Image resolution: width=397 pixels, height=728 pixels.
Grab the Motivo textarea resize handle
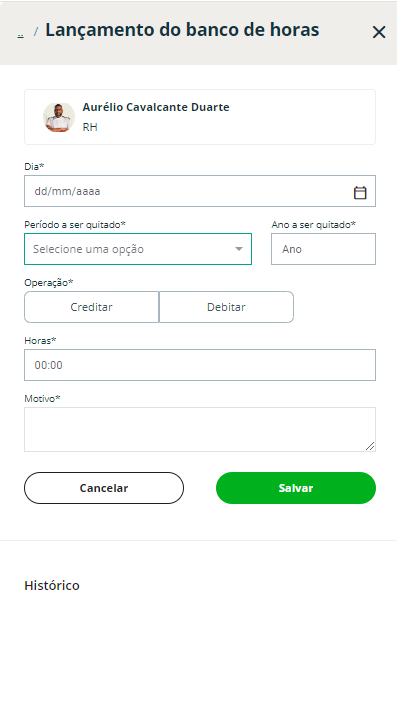point(370,446)
